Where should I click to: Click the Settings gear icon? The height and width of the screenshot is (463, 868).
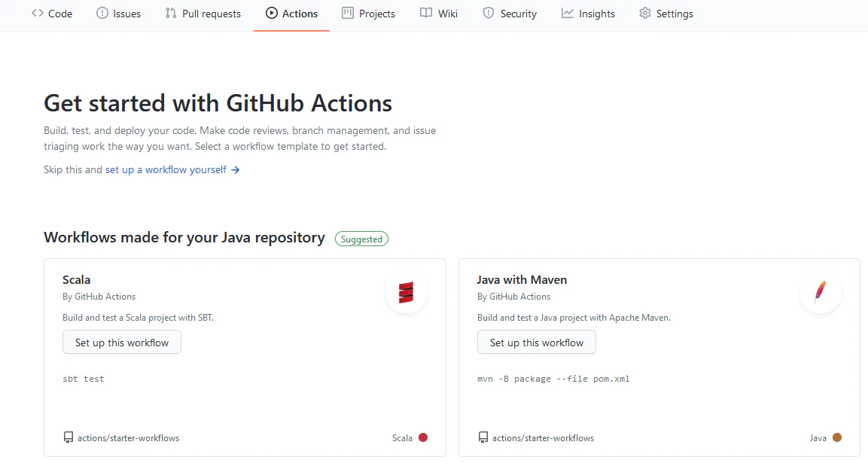pyautogui.click(x=645, y=14)
